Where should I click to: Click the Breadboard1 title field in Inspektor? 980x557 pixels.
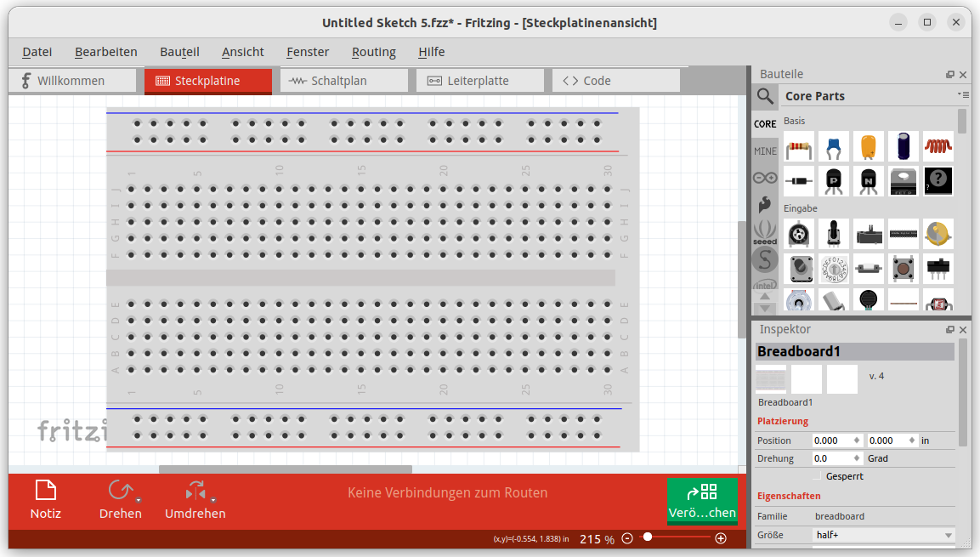[855, 351]
